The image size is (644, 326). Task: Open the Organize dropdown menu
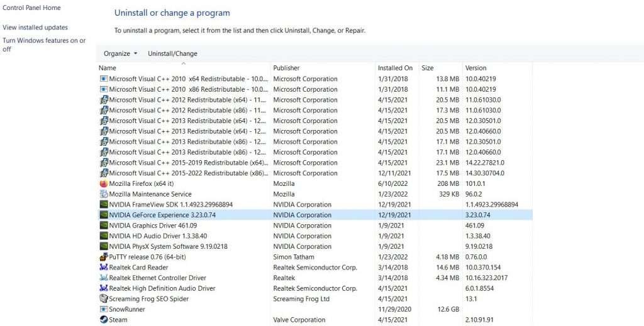coord(120,53)
